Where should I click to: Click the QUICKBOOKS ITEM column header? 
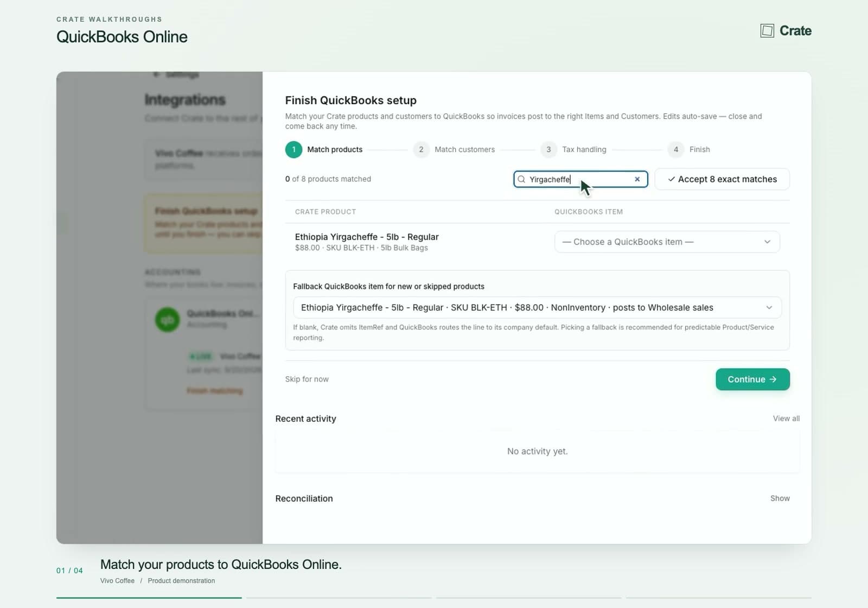(589, 212)
